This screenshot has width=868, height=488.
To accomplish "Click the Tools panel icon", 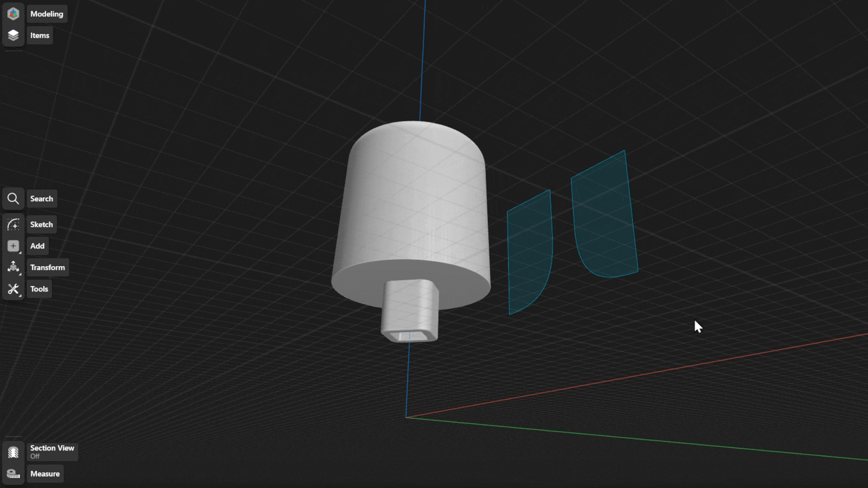I will [13, 289].
